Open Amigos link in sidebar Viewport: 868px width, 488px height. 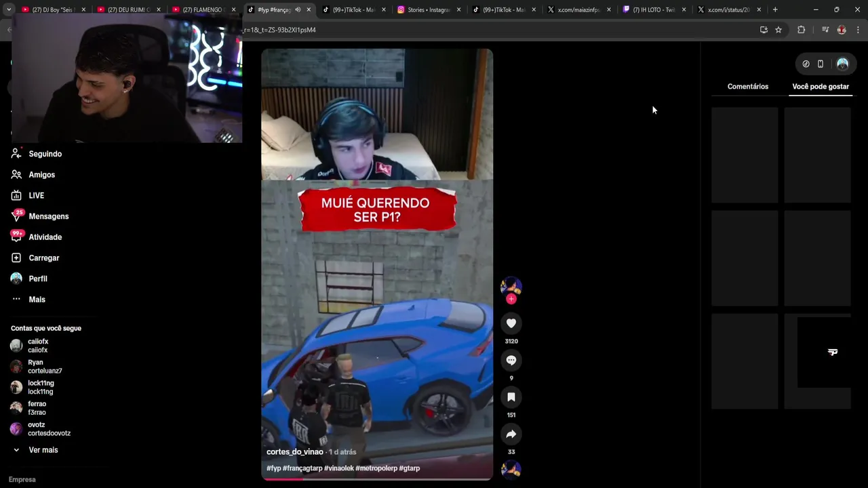42,175
